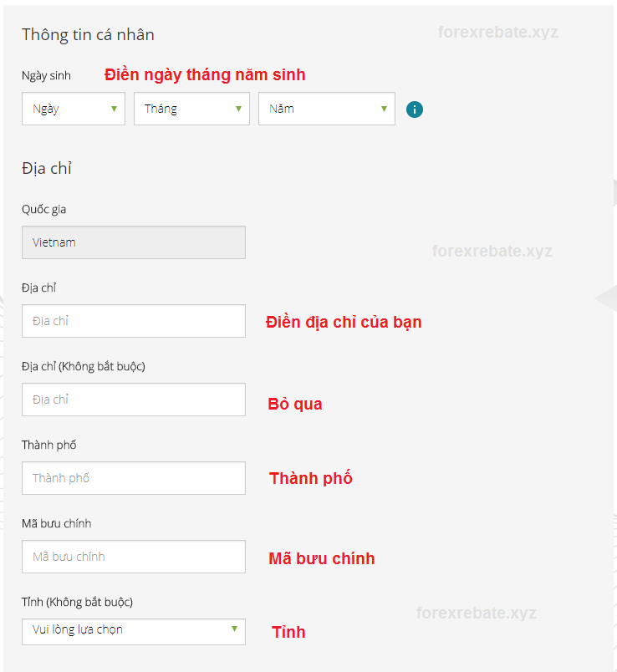Select the Thành phố city input field
This screenshot has height=672, width=617.
134,478
